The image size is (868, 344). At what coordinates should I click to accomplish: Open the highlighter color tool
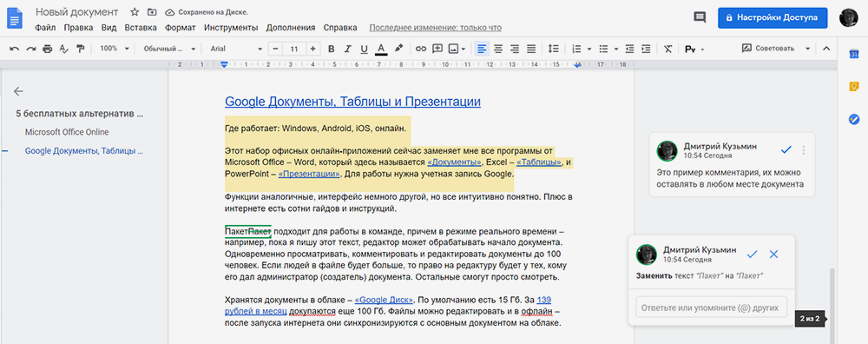click(398, 49)
